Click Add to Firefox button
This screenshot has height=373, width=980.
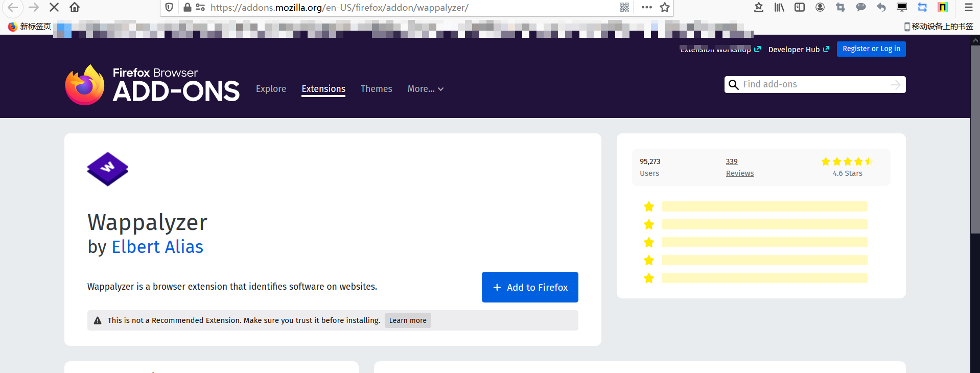tap(530, 287)
